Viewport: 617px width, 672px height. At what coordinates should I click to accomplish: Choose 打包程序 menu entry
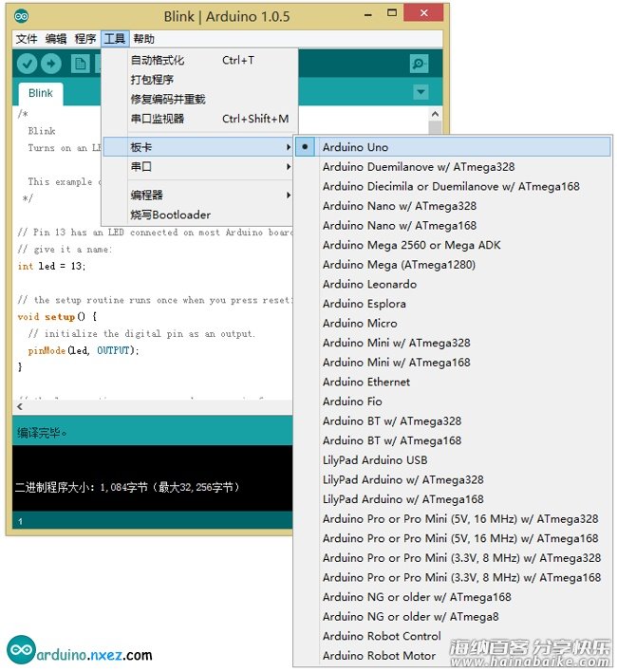tap(198, 80)
